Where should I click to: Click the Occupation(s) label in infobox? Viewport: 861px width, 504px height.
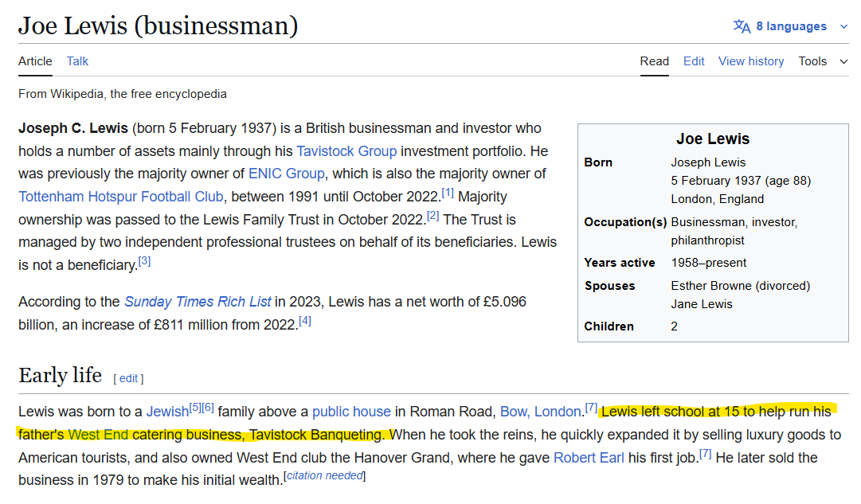pyautogui.click(x=625, y=222)
